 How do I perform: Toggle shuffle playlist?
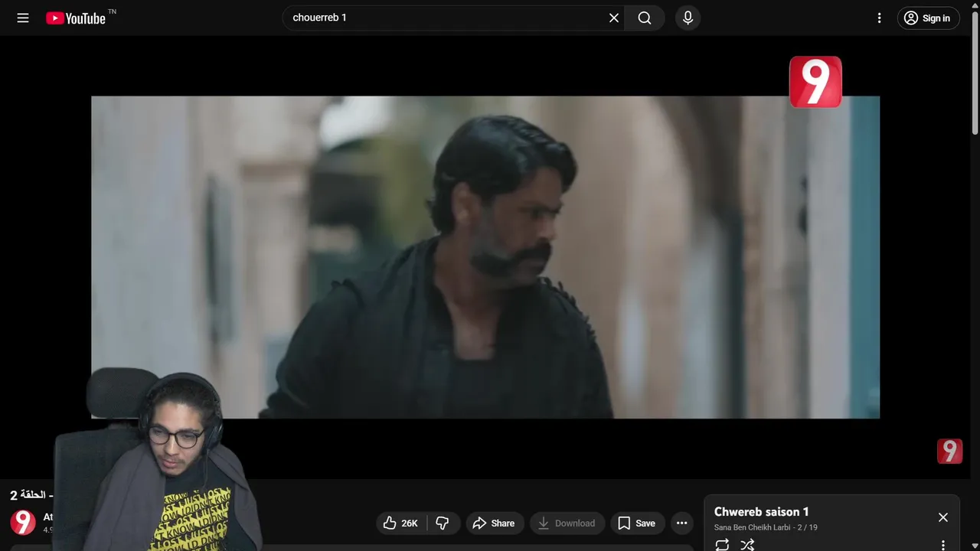(747, 545)
